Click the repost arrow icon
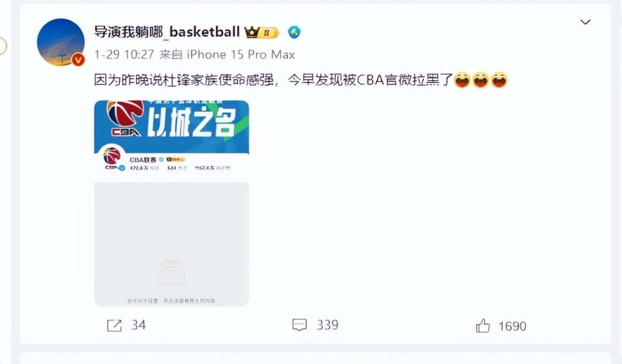The width and height of the screenshot is (622, 364). coord(114,325)
